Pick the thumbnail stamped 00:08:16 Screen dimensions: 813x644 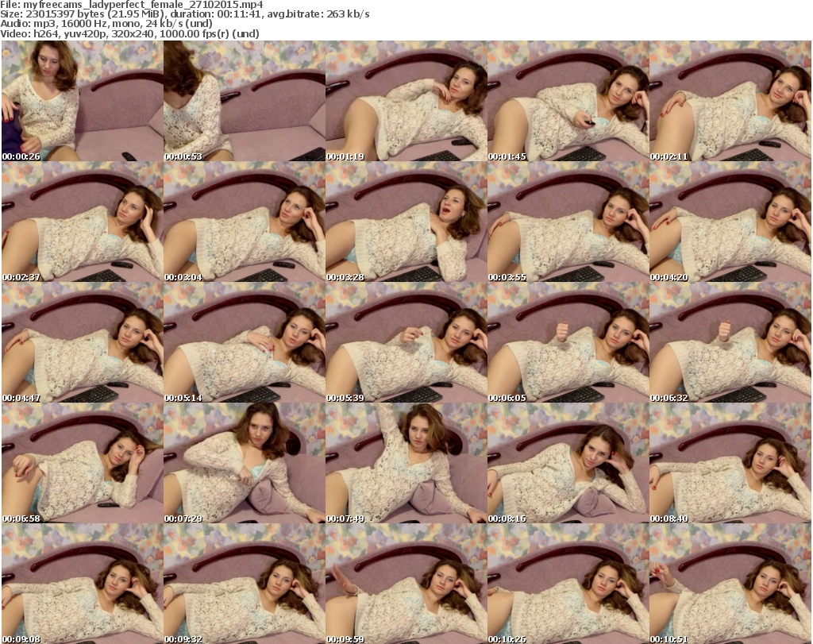[x=568, y=463]
